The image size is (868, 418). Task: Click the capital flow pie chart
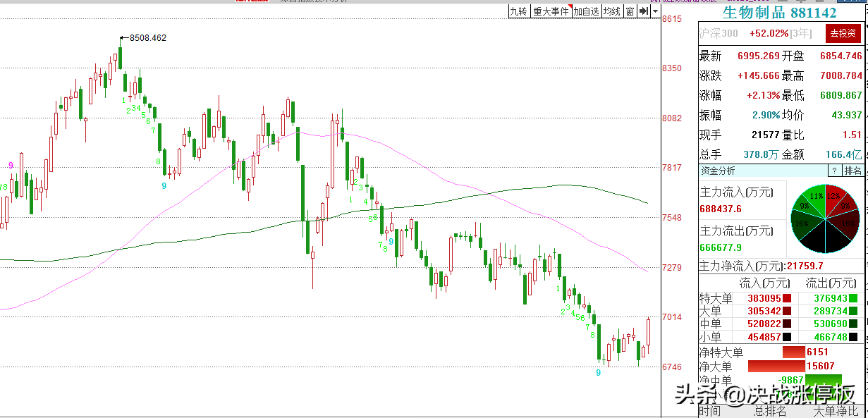coord(822,221)
